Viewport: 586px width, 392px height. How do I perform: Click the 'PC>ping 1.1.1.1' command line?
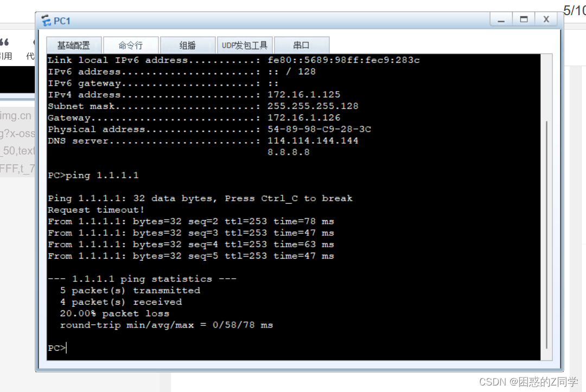click(93, 175)
